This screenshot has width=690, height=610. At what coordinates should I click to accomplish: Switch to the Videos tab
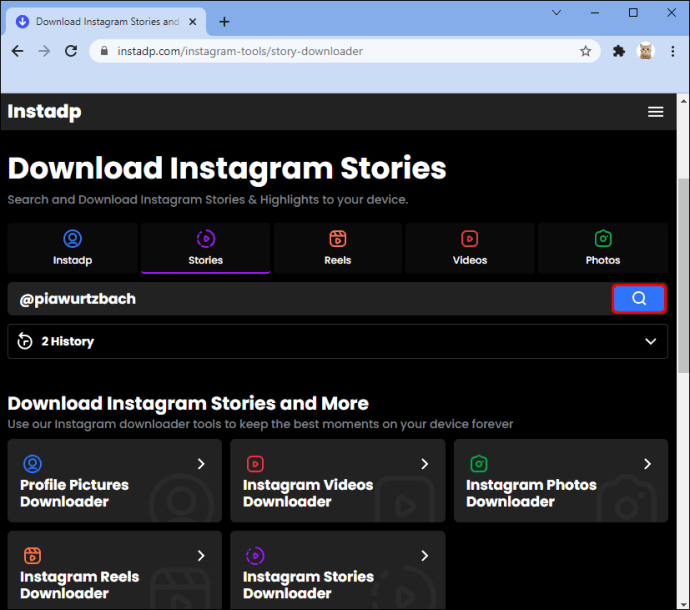pyautogui.click(x=470, y=248)
